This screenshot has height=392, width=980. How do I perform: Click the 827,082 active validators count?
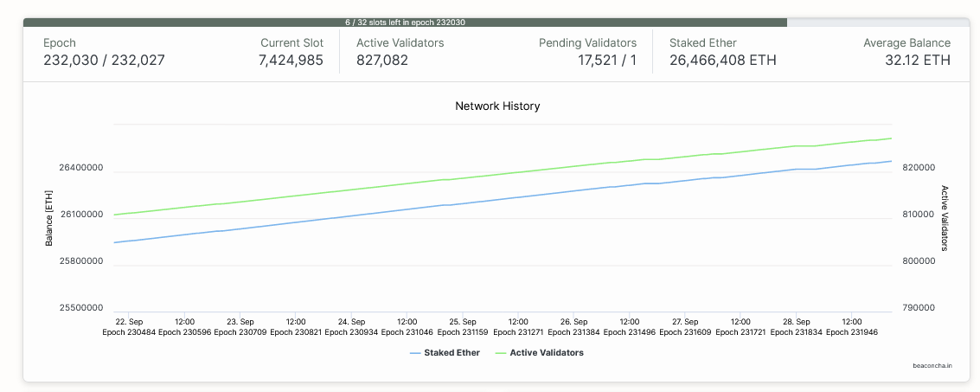[x=382, y=61]
